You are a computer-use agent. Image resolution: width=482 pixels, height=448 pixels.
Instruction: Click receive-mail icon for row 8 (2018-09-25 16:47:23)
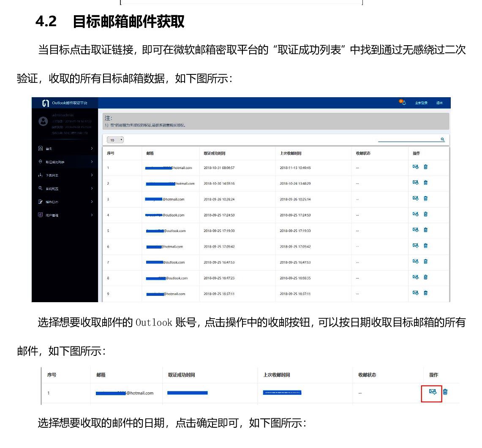(415, 277)
